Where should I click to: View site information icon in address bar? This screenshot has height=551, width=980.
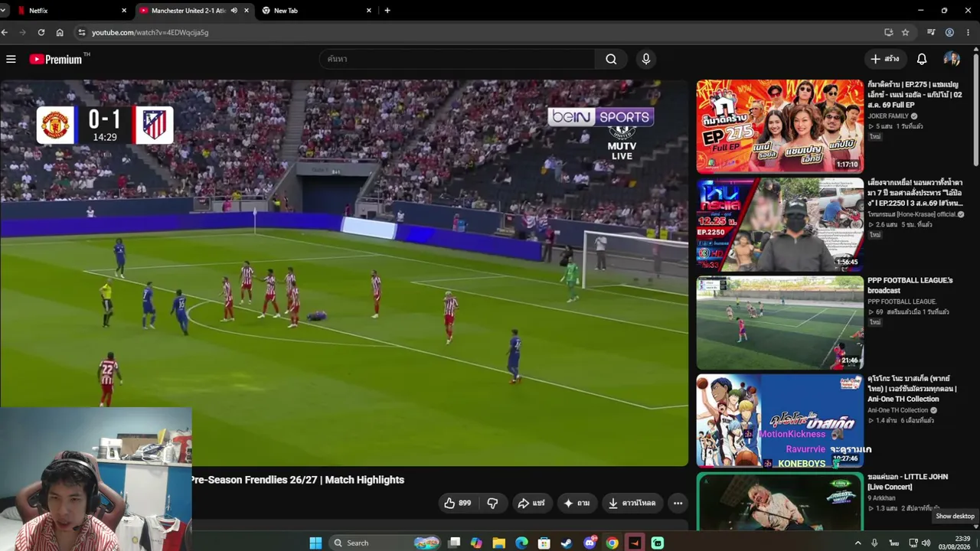(81, 32)
